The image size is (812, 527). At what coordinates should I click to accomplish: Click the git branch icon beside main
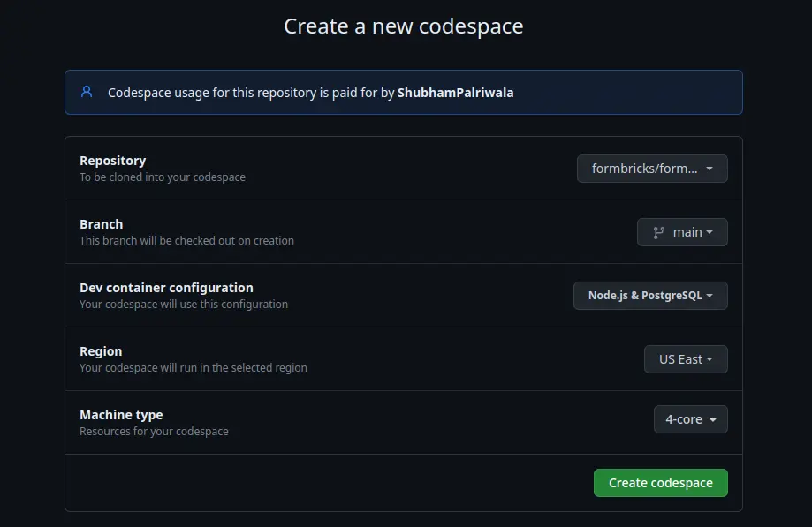point(658,233)
